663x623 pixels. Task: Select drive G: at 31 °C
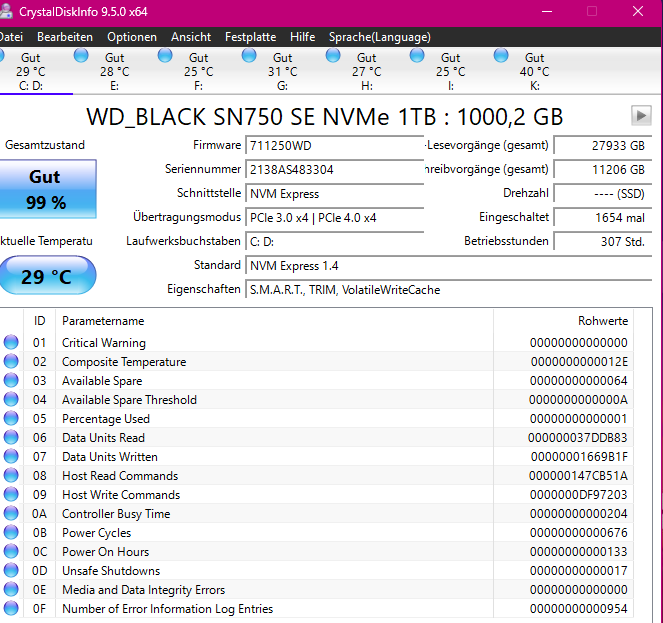(282, 71)
